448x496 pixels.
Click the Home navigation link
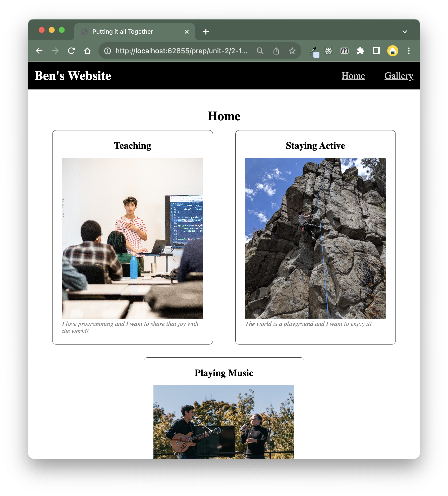coord(353,76)
